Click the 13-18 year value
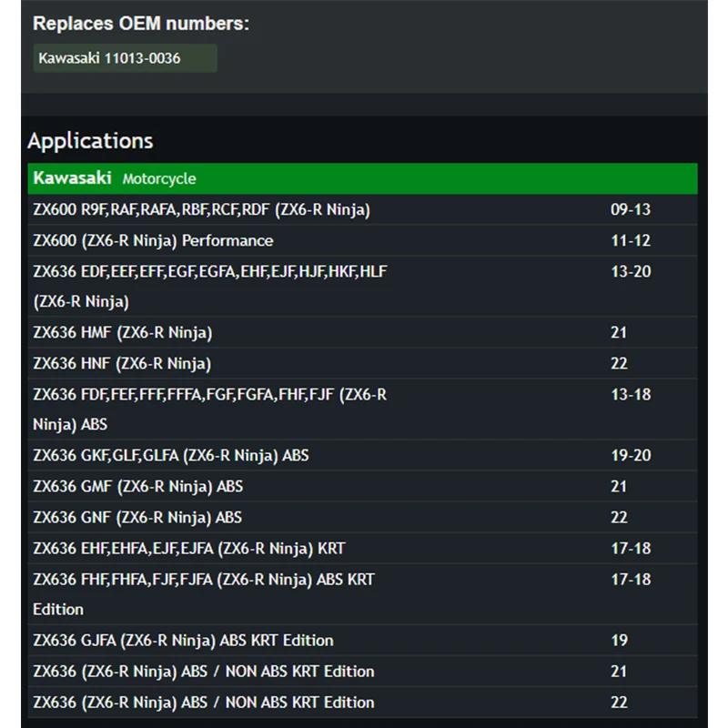 point(631,394)
